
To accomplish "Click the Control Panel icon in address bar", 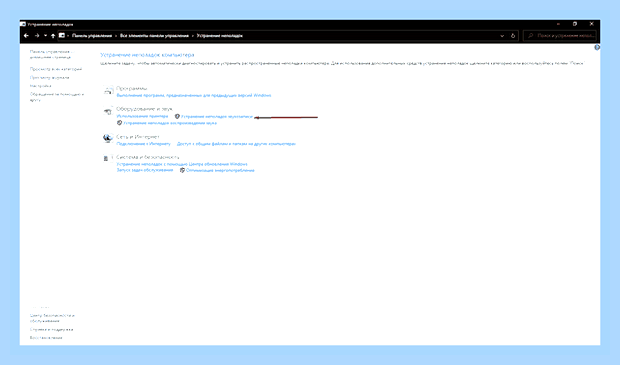I will point(62,36).
